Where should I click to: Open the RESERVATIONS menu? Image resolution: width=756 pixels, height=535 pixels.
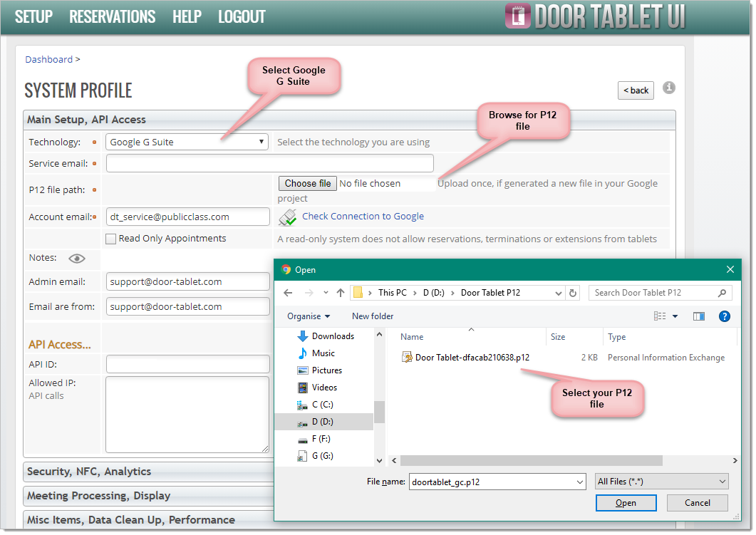pyautogui.click(x=112, y=16)
